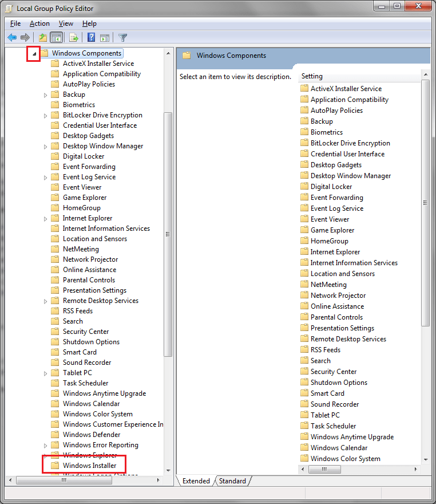Click right pane vertical scrollbar thumb

pyautogui.click(x=425, y=203)
